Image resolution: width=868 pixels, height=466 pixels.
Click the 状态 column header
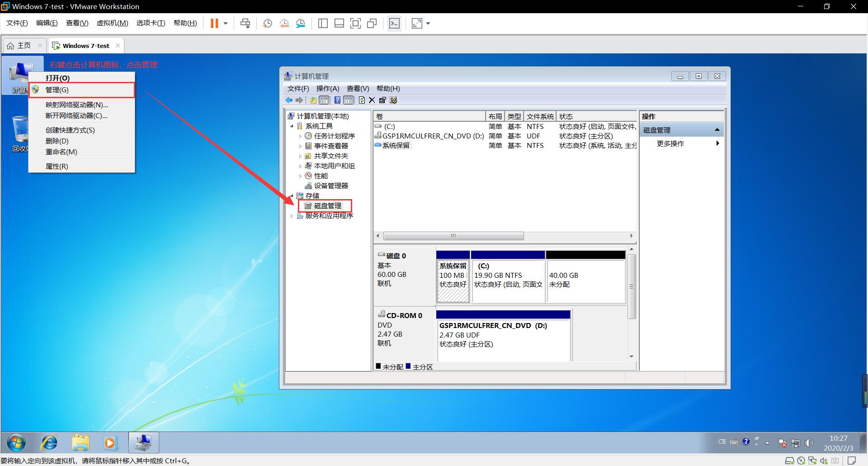click(596, 116)
